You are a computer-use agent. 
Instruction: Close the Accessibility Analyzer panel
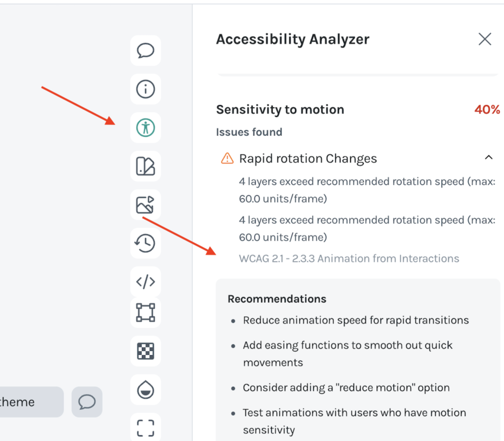[x=485, y=39]
